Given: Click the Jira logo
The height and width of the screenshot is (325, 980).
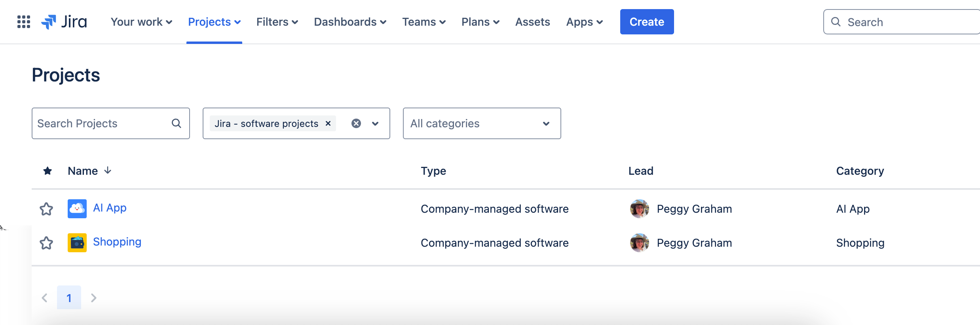Looking at the screenshot, I should pyautogui.click(x=64, y=22).
